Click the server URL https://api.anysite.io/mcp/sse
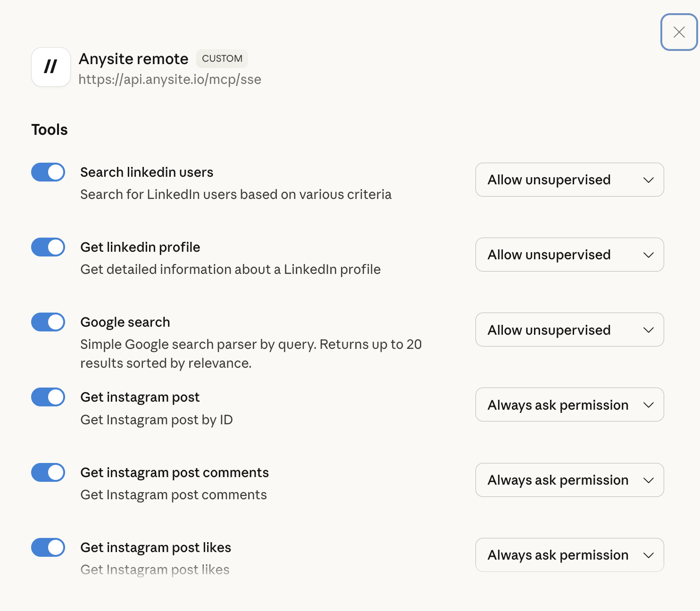Screen dimensions: 700x611 (x=170, y=79)
